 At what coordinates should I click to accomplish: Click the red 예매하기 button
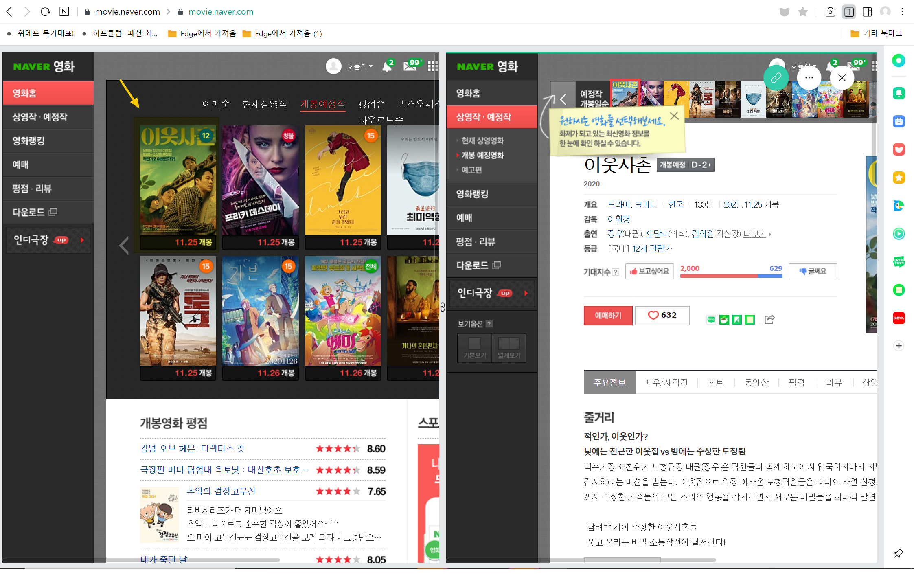click(608, 315)
